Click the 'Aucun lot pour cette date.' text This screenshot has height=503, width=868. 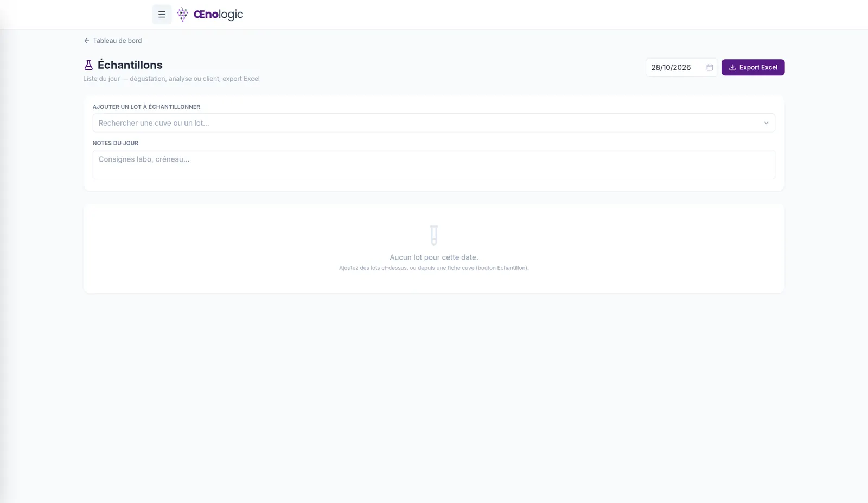(434, 257)
